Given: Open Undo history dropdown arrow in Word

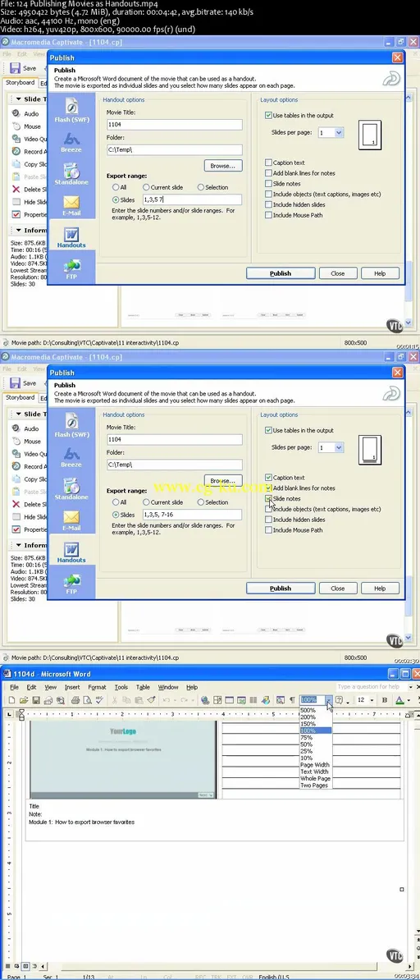Looking at the screenshot, I should [175, 700].
